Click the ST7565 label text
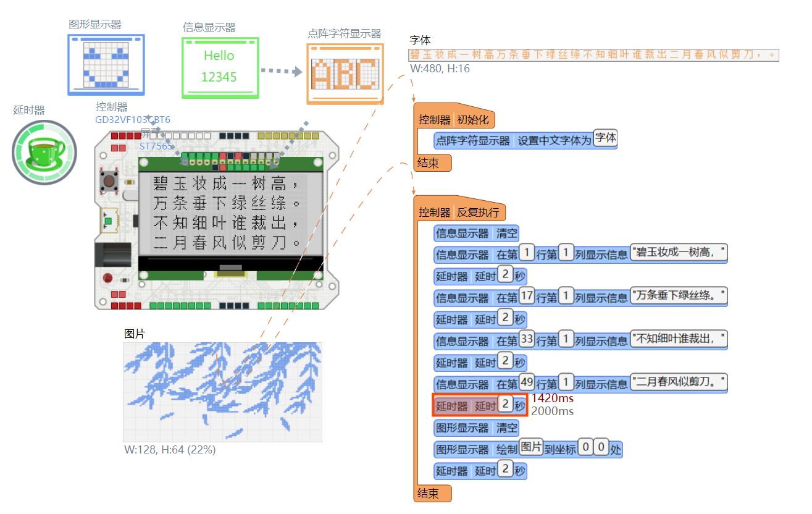The width and height of the screenshot is (812, 514). 154,146
